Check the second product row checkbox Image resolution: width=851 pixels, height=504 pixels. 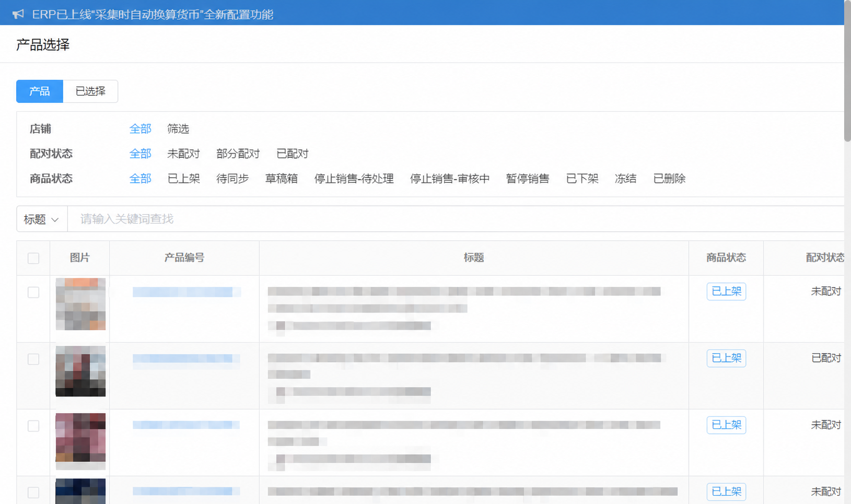click(33, 359)
